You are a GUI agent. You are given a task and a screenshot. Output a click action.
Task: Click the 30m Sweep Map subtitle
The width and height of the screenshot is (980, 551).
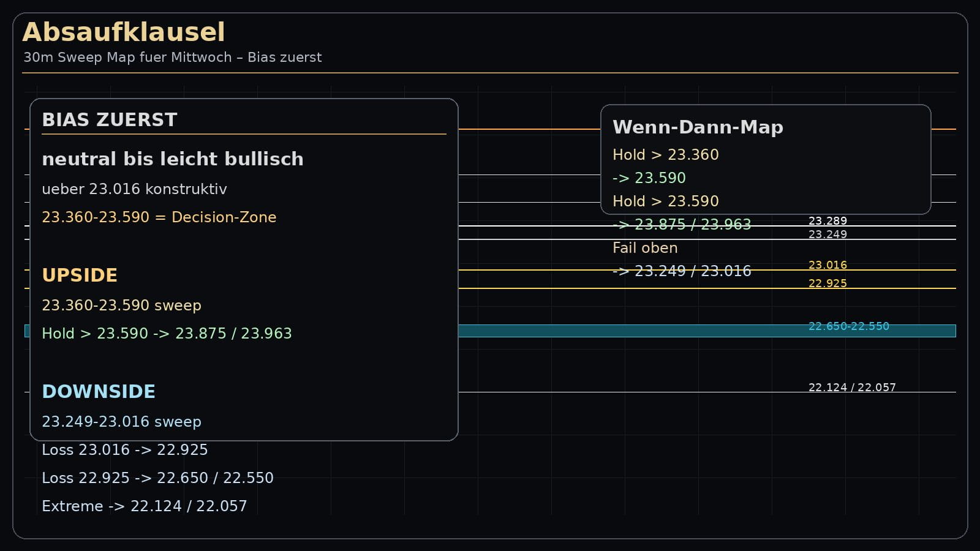tap(172, 58)
